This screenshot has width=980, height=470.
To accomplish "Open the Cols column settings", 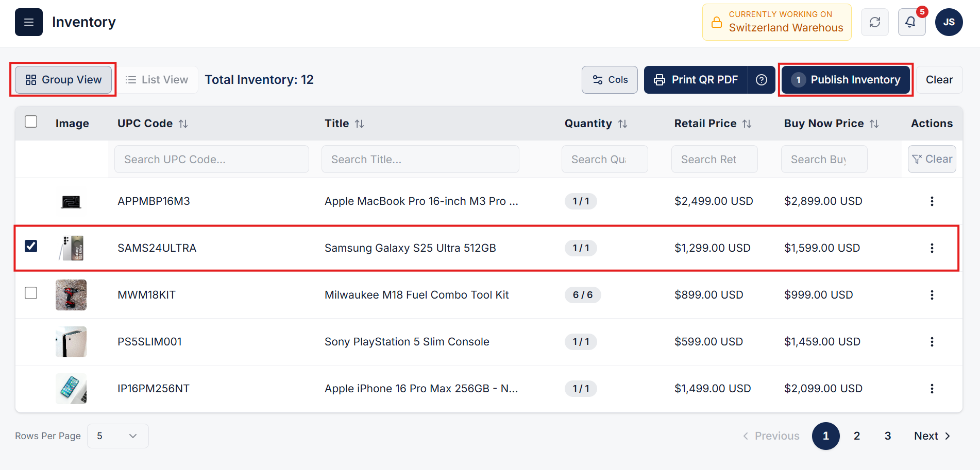I will [x=610, y=80].
